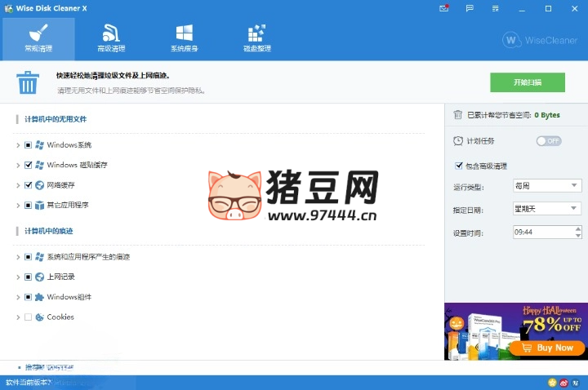Click the 开始扫描 button

528,82
